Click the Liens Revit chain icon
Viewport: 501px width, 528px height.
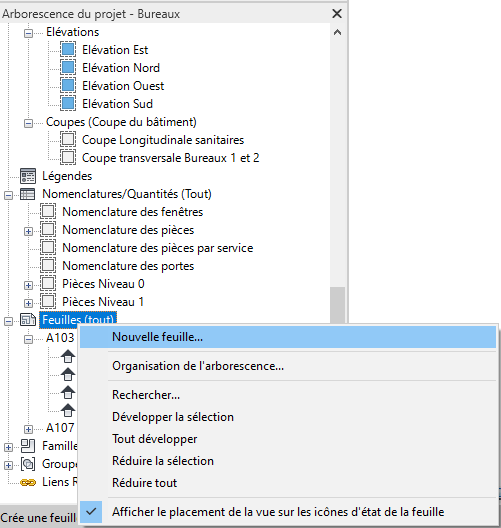click(x=28, y=483)
